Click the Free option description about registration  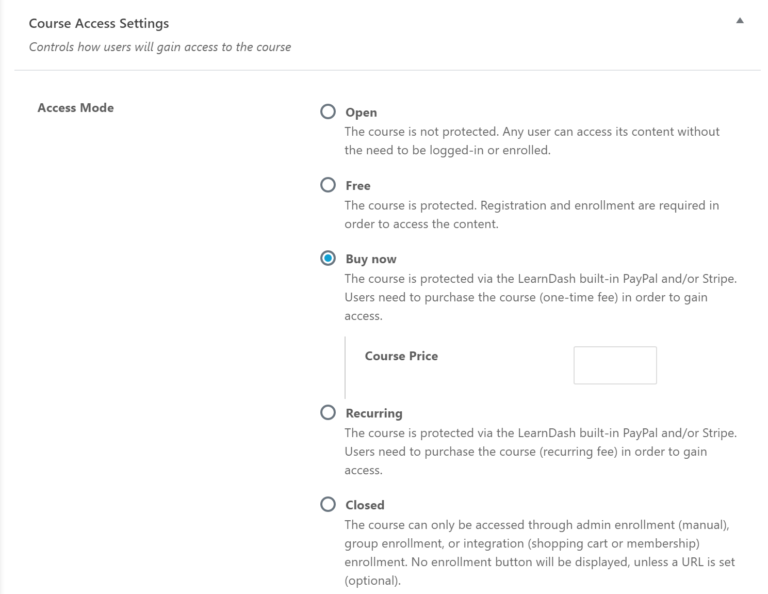point(531,214)
